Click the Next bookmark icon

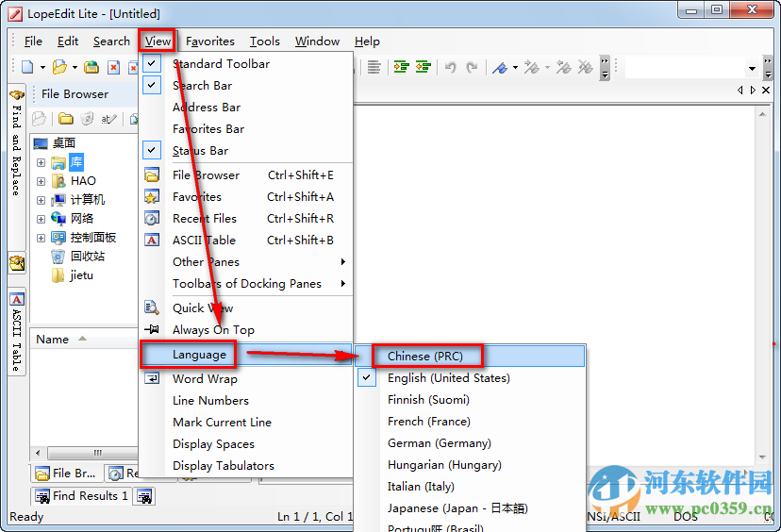click(531, 67)
